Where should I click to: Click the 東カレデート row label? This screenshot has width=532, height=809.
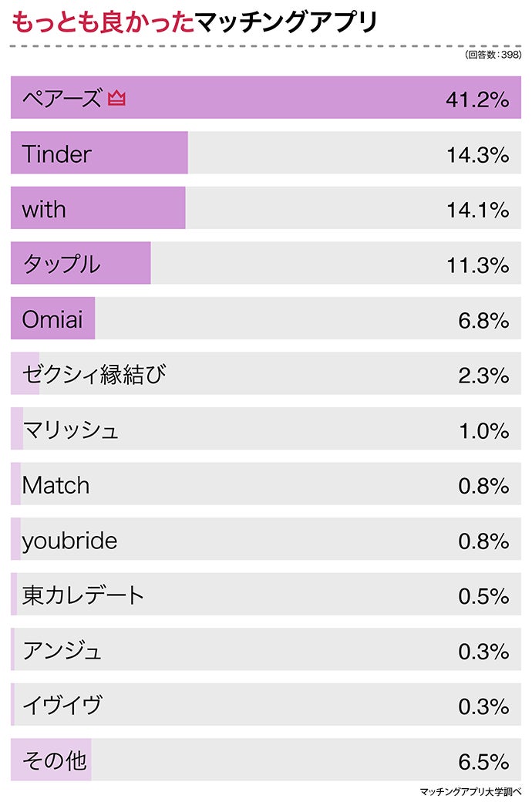83,595
